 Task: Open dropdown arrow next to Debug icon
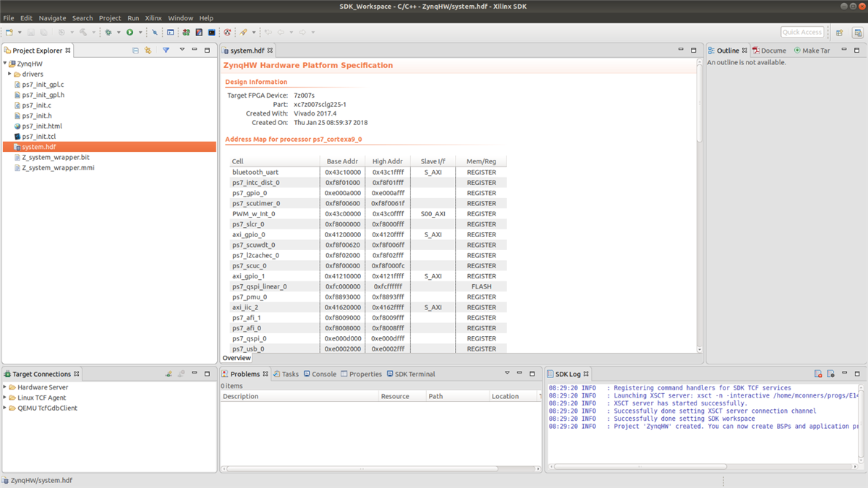click(x=119, y=32)
